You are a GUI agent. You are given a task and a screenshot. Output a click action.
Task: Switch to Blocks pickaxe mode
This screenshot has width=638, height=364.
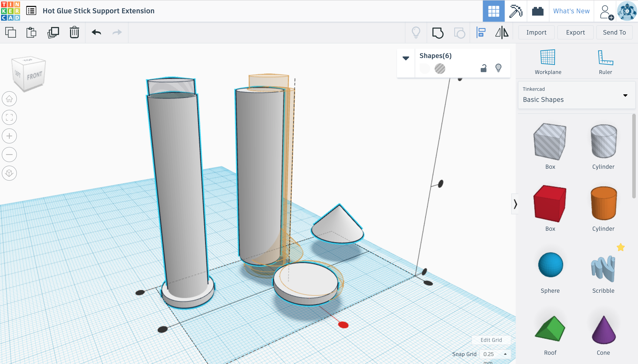[515, 11]
